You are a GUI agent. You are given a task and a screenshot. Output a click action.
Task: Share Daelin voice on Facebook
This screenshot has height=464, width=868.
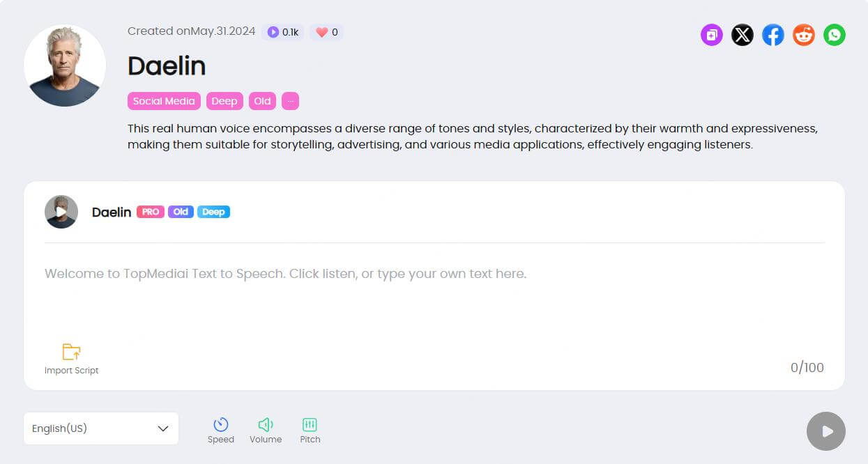[x=772, y=35]
